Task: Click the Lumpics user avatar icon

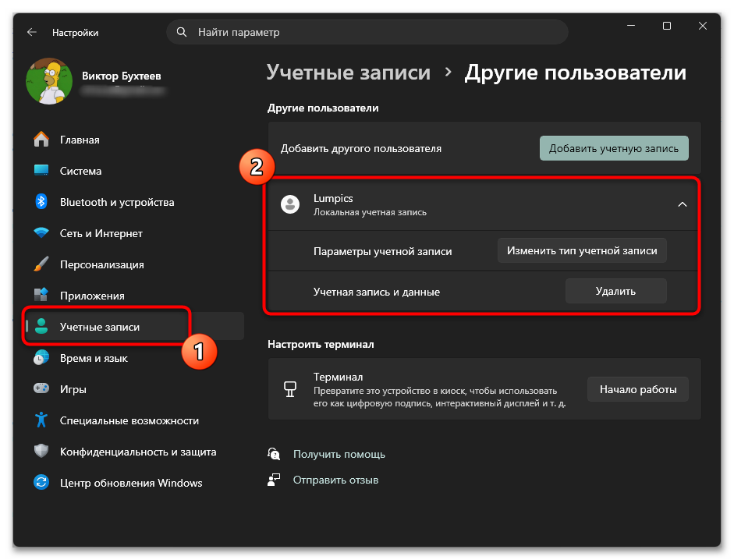Action: tap(289, 204)
